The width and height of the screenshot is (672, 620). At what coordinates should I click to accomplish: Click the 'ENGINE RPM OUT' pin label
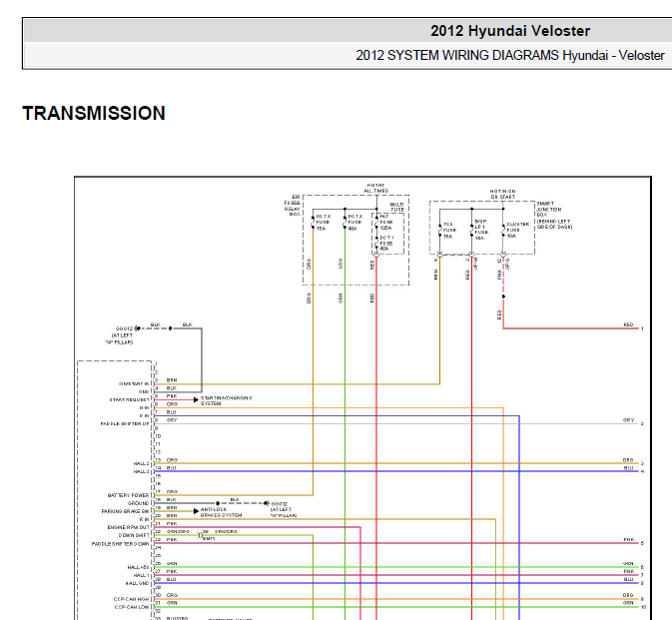click(x=128, y=527)
